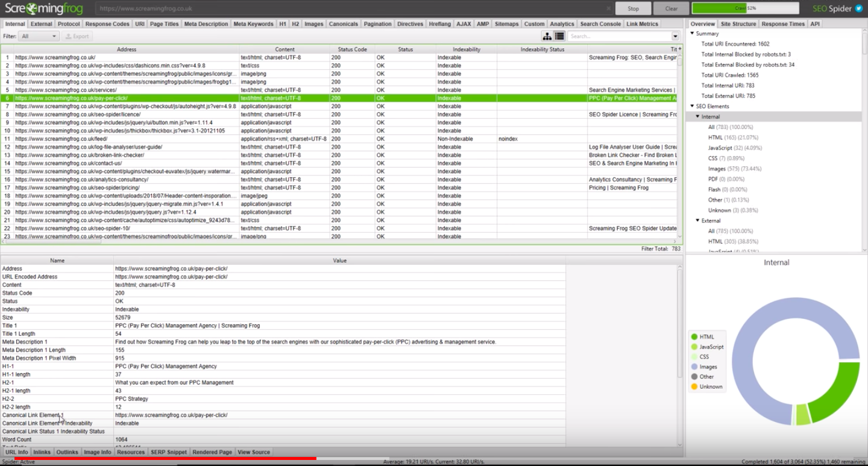Open the search box dropdown arrow
Screen dimensions: 868x466
tap(675, 36)
